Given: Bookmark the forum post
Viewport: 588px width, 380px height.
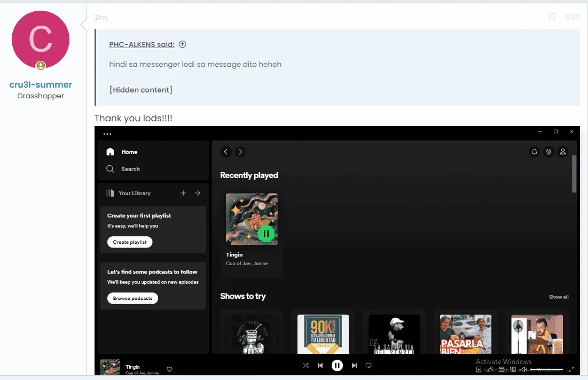Looking at the screenshot, I should coord(552,17).
